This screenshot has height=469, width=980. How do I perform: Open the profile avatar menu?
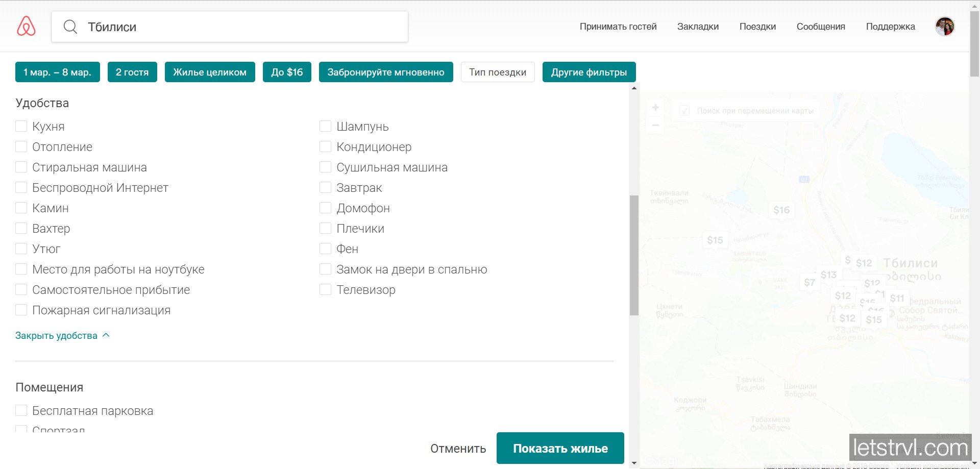coord(945,26)
